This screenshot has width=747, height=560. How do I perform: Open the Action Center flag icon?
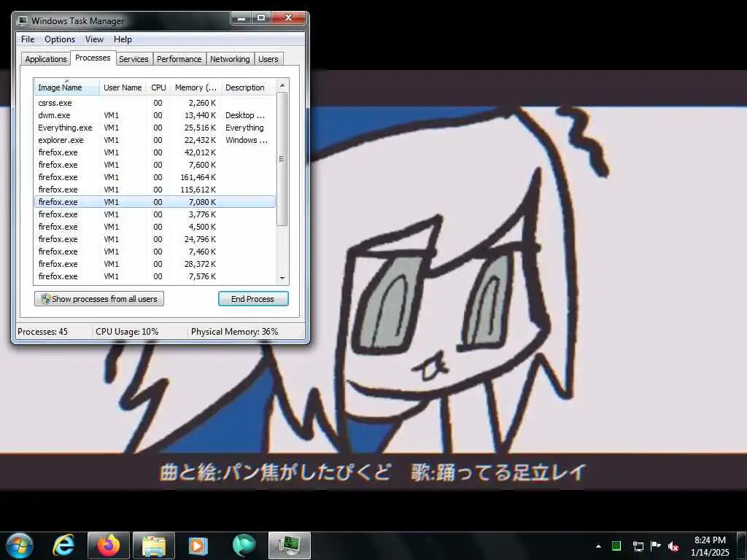click(x=656, y=546)
